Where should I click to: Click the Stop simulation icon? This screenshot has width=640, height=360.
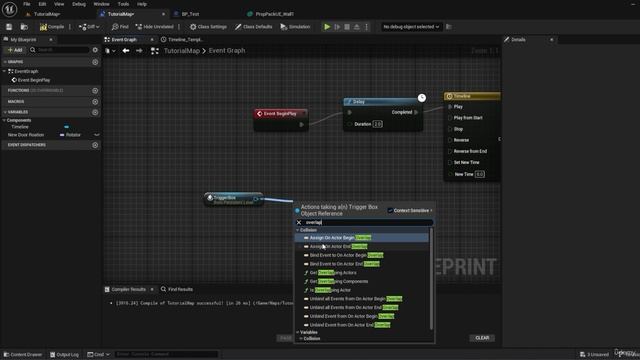coord(347,27)
